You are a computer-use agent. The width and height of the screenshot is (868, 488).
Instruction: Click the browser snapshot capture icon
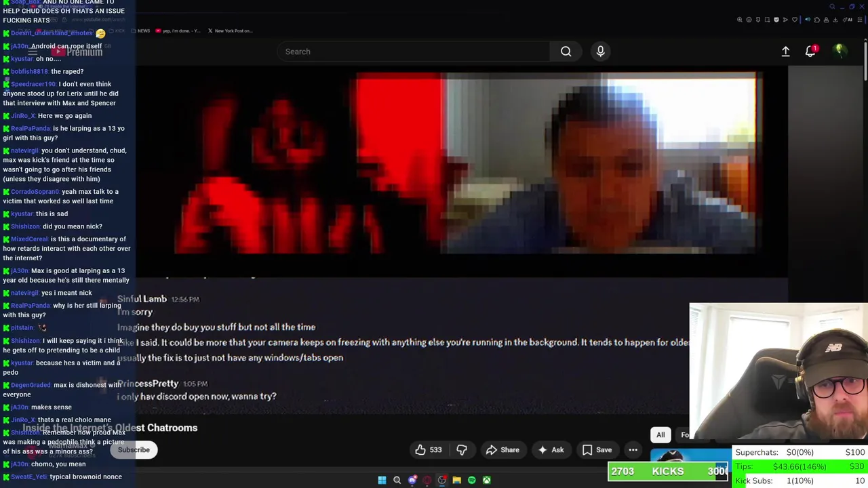(x=767, y=20)
